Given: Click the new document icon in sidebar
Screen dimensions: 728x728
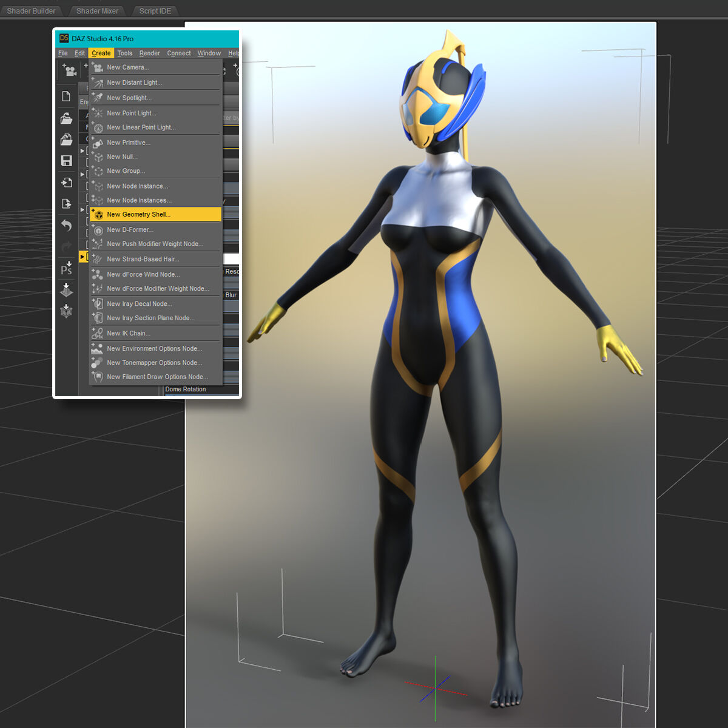Looking at the screenshot, I should (67, 95).
